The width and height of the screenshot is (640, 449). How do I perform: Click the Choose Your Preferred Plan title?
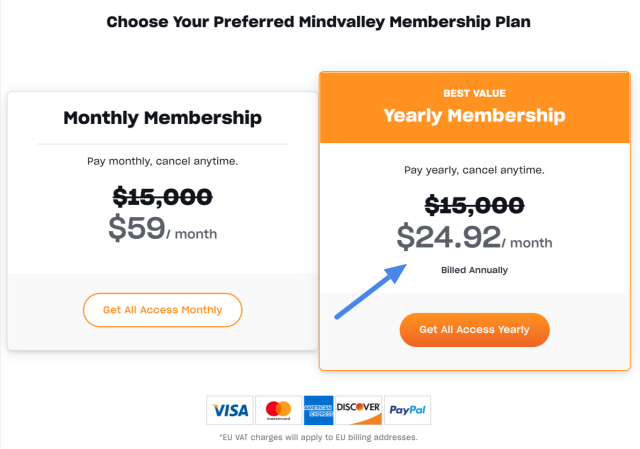(x=318, y=22)
